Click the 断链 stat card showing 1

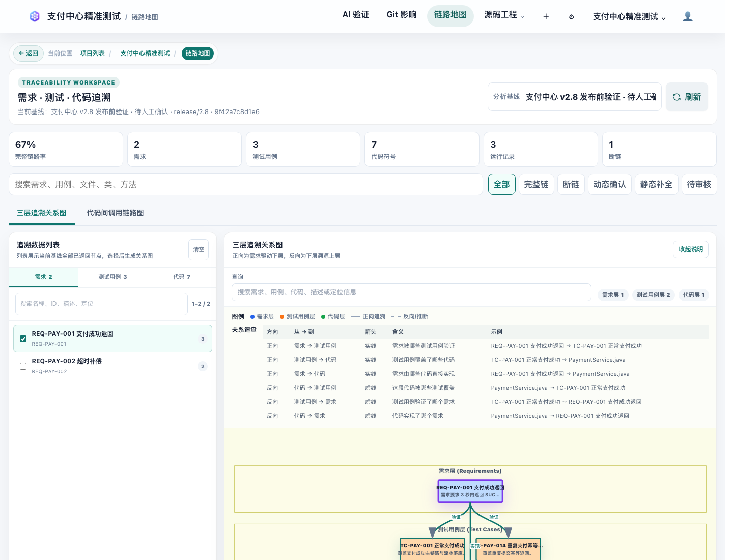point(659,150)
